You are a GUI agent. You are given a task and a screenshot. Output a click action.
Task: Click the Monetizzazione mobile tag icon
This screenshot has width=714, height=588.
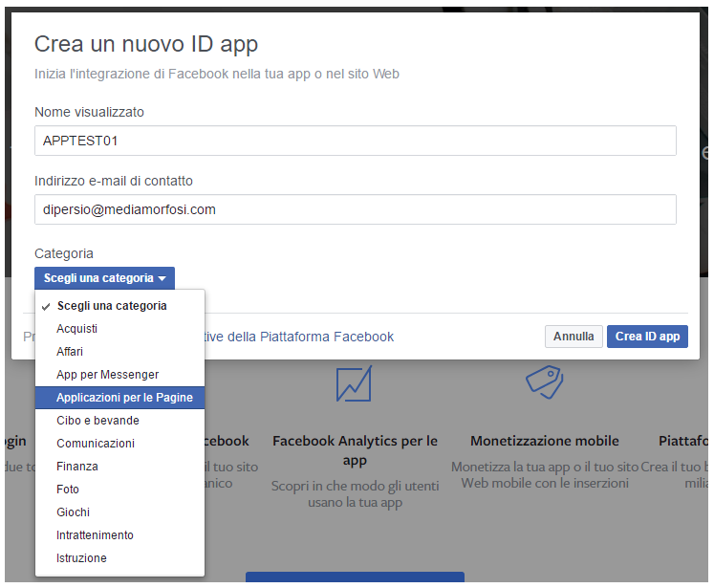pos(545,381)
